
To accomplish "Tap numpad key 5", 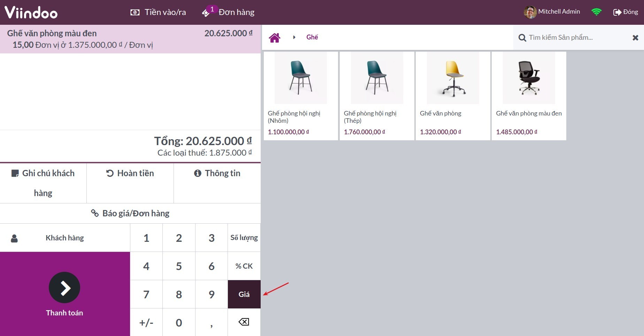I will pyautogui.click(x=179, y=266).
